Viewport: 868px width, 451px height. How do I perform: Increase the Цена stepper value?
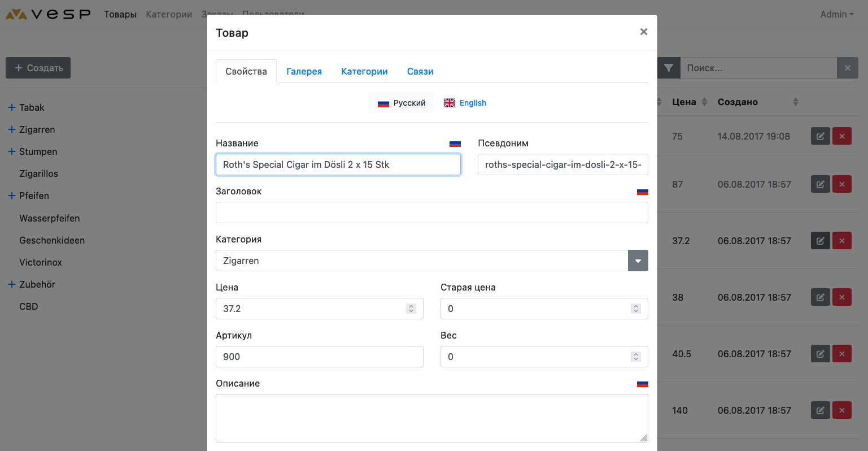411,306
